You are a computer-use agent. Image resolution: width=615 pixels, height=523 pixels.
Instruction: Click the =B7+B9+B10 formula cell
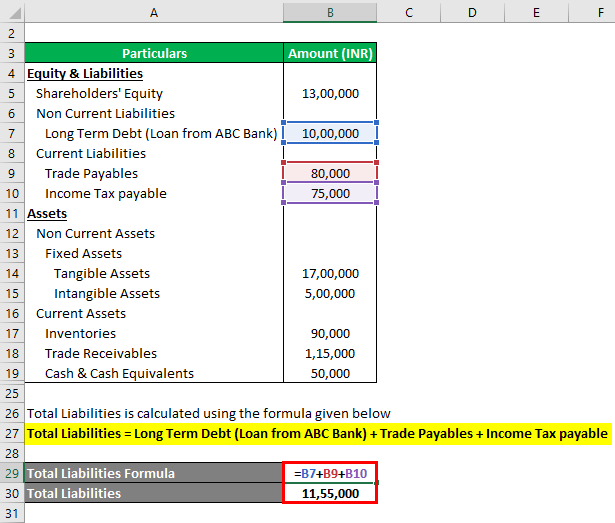point(330,474)
